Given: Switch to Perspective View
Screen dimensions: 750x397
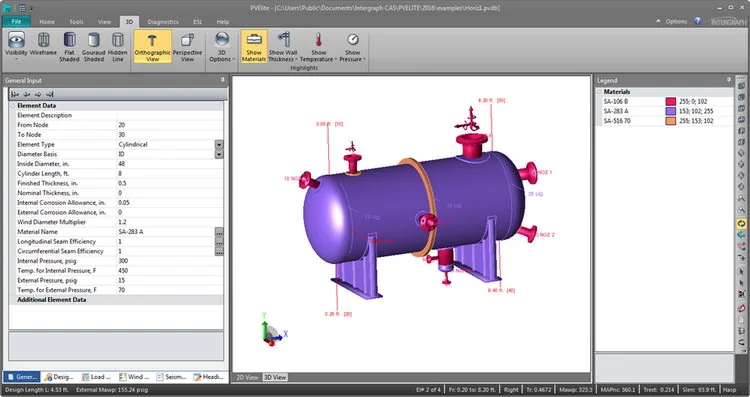Looking at the screenshot, I should coord(187,46).
